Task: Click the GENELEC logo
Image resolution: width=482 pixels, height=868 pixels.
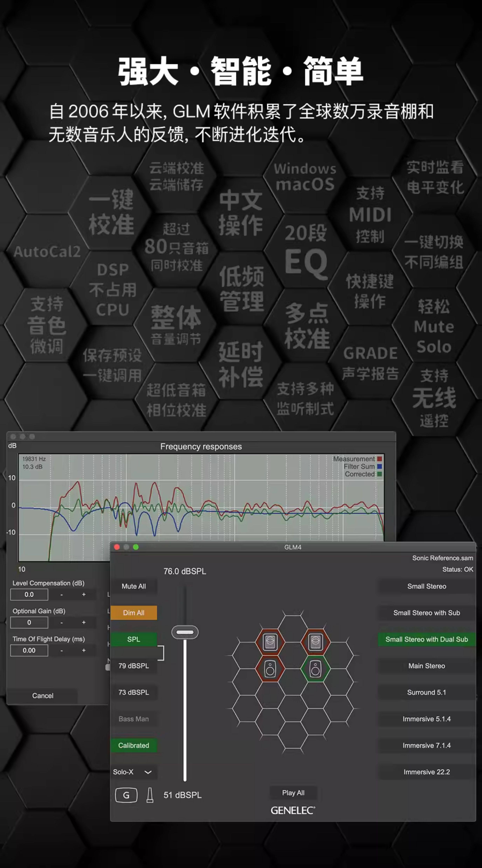Action: point(293,810)
